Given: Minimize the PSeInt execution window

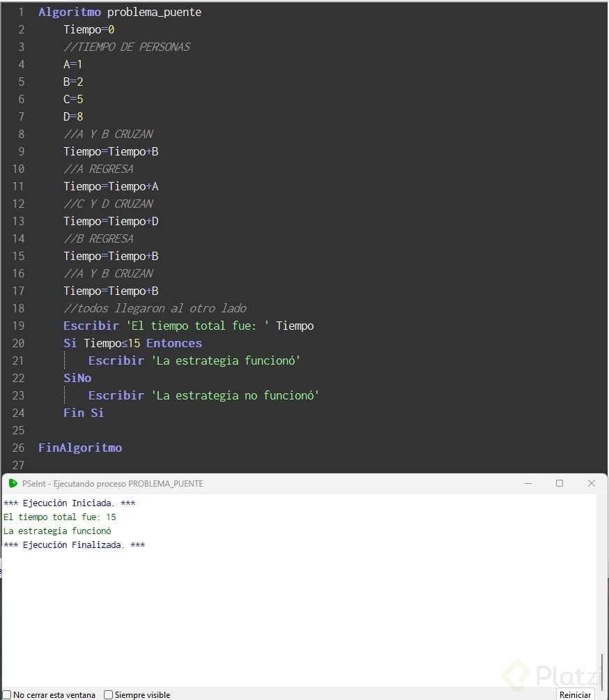Looking at the screenshot, I should tap(528, 483).
